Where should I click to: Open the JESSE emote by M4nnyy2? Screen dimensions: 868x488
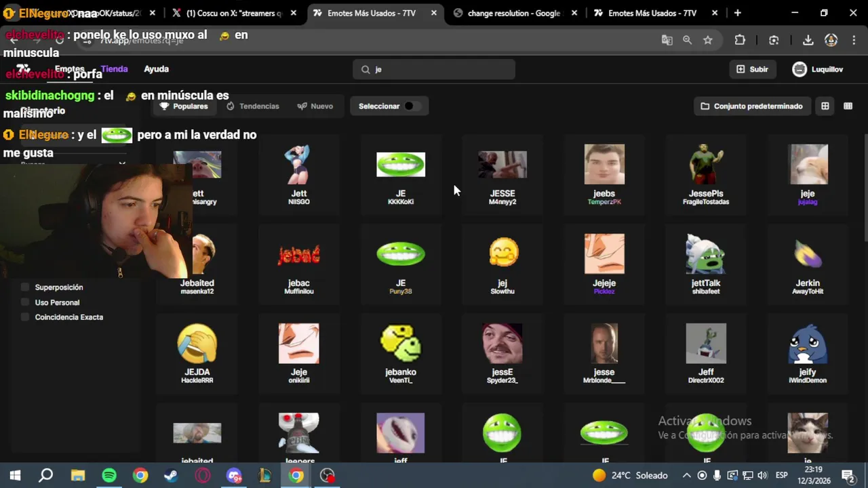click(x=502, y=175)
